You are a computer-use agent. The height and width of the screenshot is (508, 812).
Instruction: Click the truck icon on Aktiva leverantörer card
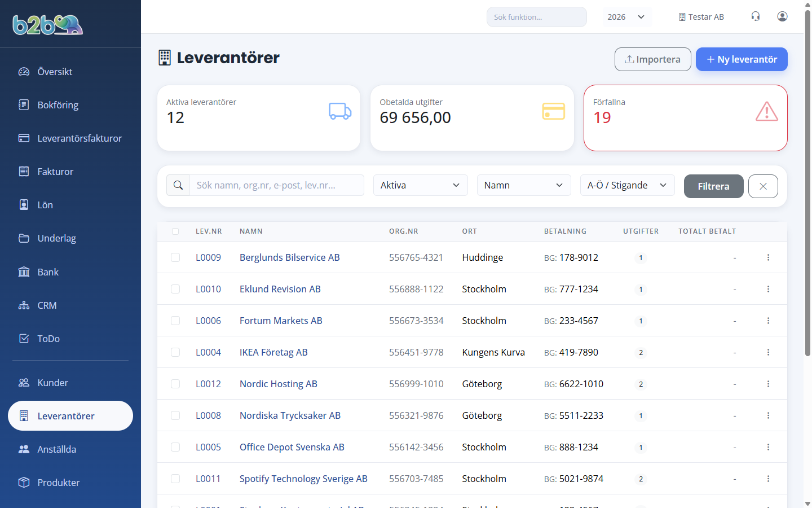point(340,111)
